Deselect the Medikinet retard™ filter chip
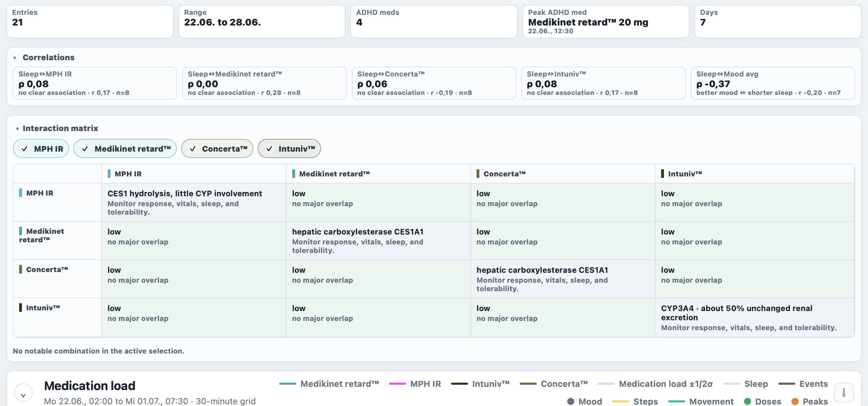 click(125, 148)
